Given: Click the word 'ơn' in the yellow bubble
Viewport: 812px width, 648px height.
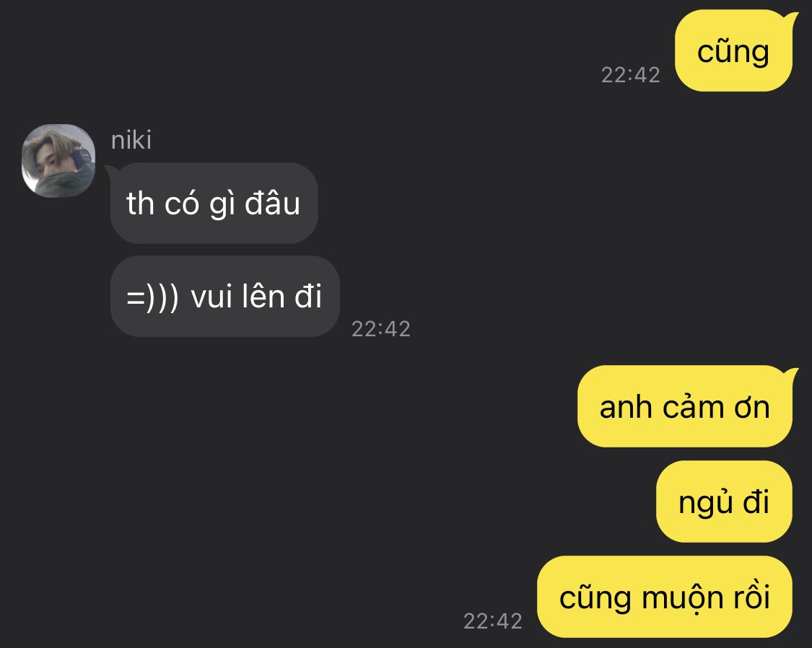Looking at the screenshot, I should pyautogui.click(x=752, y=408).
